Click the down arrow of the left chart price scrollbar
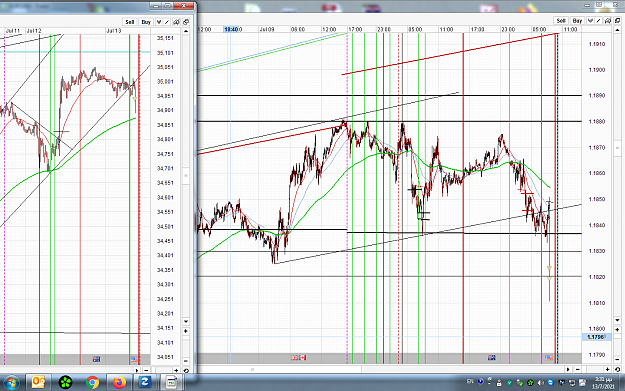Viewport: 625px width, 391px height. pyautogui.click(x=186, y=321)
